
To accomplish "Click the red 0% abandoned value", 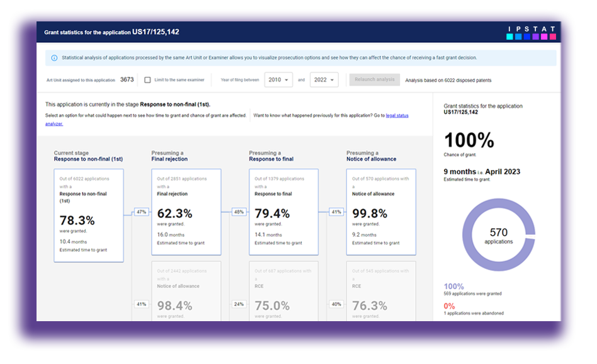I will coord(449,306).
